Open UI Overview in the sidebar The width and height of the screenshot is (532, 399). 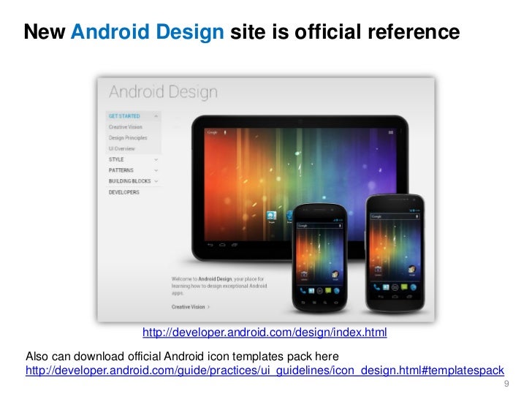121,148
